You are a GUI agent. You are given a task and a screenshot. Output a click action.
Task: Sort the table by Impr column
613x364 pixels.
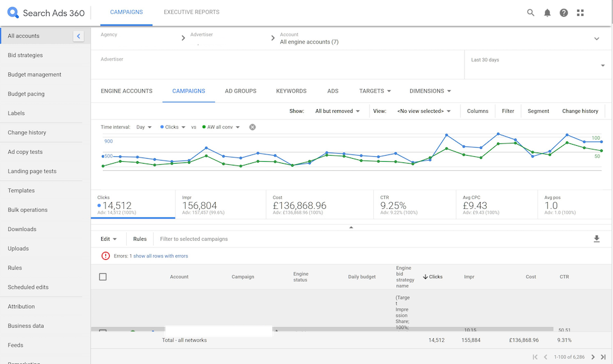[x=469, y=277]
